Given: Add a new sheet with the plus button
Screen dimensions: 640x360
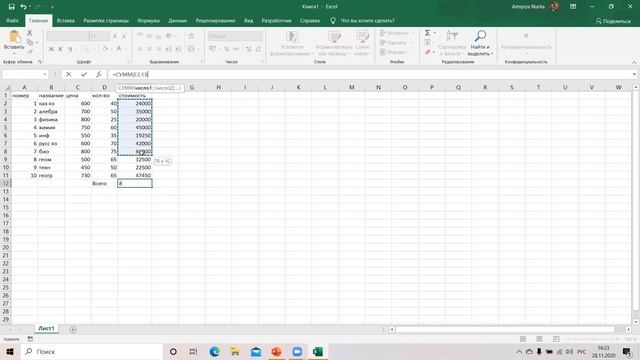Looking at the screenshot, I should [73, 329].
